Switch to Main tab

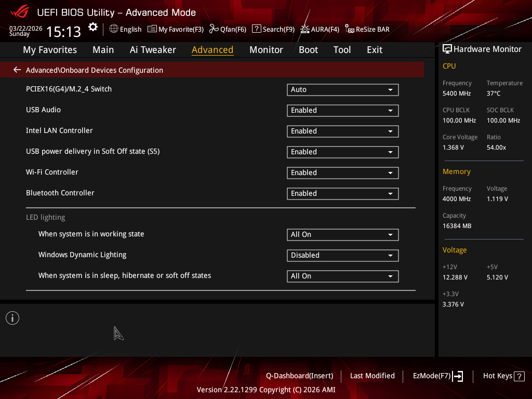[x=103, y=50]
